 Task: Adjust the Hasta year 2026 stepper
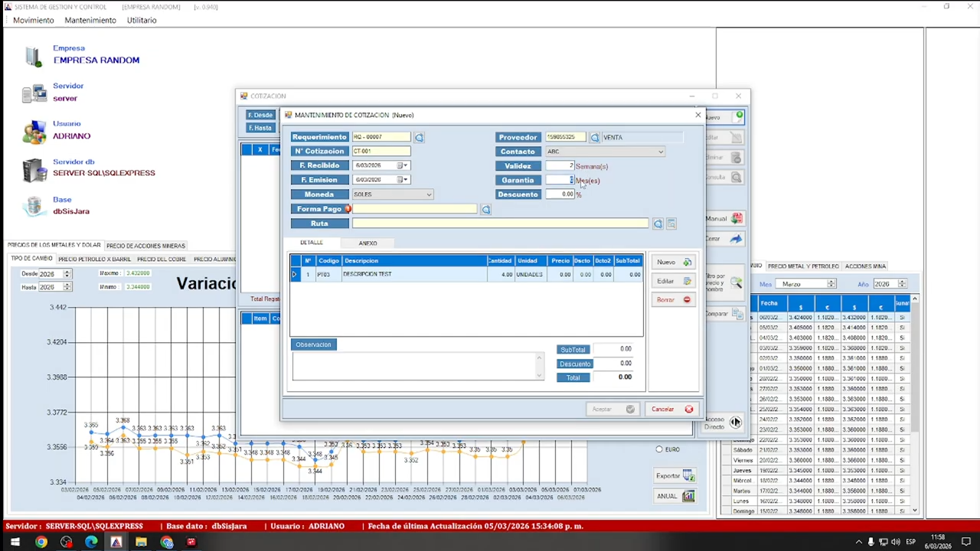67,287
